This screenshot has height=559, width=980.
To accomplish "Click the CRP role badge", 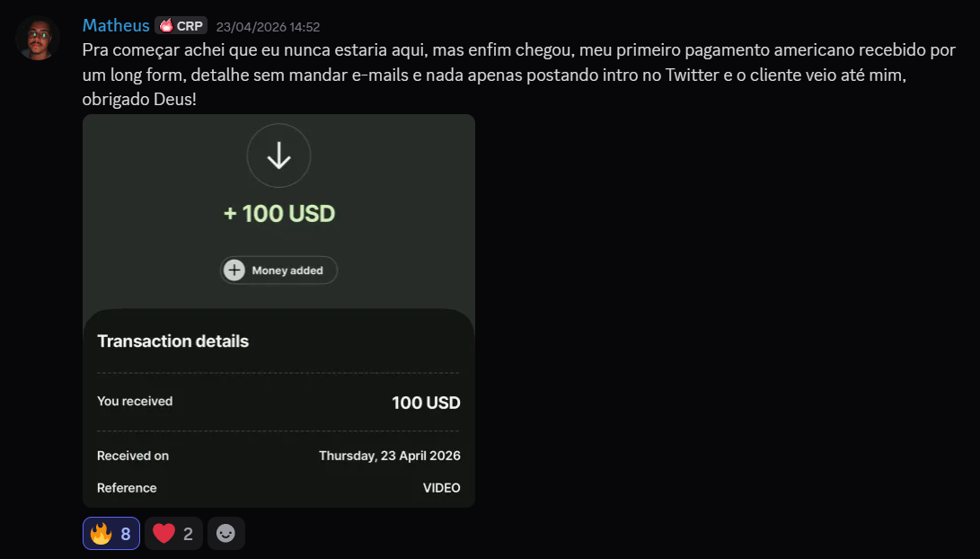I will coord(181,26).
